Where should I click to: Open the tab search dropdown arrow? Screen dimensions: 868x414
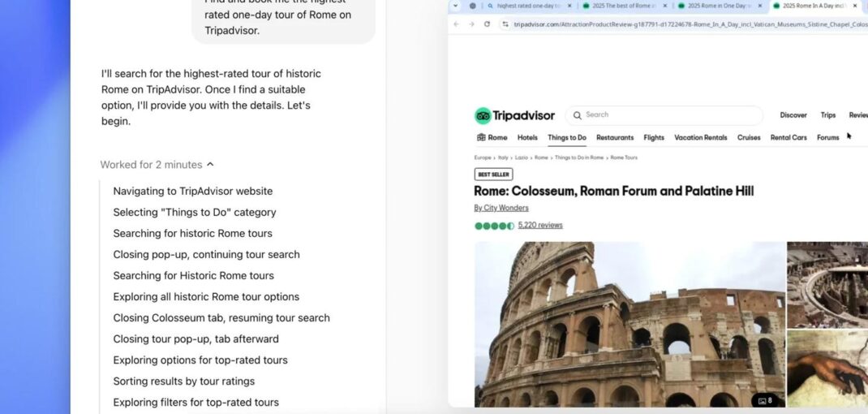pos(455,6)
